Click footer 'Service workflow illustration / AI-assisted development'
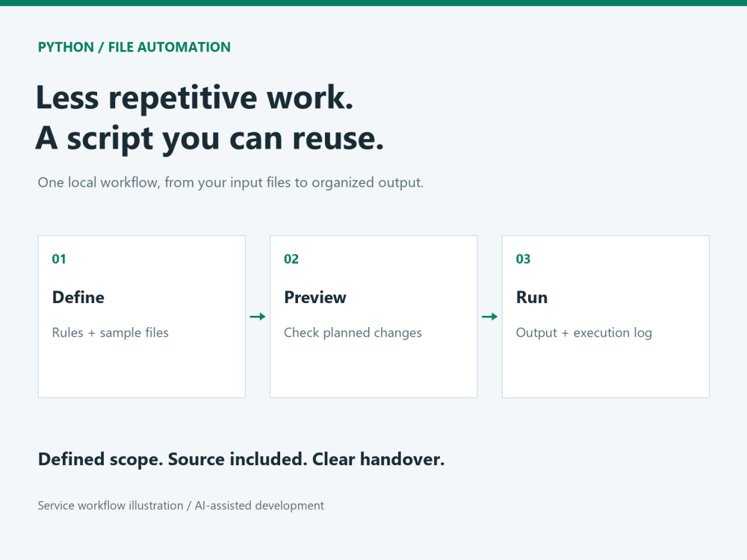This screenshot has width=747, height=560. [x=181, y=505]
